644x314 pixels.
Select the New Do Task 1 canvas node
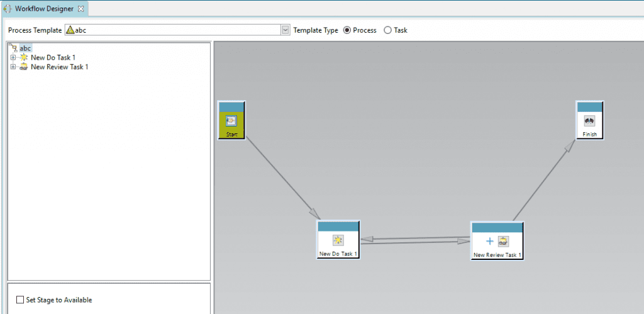pos(338,240)
